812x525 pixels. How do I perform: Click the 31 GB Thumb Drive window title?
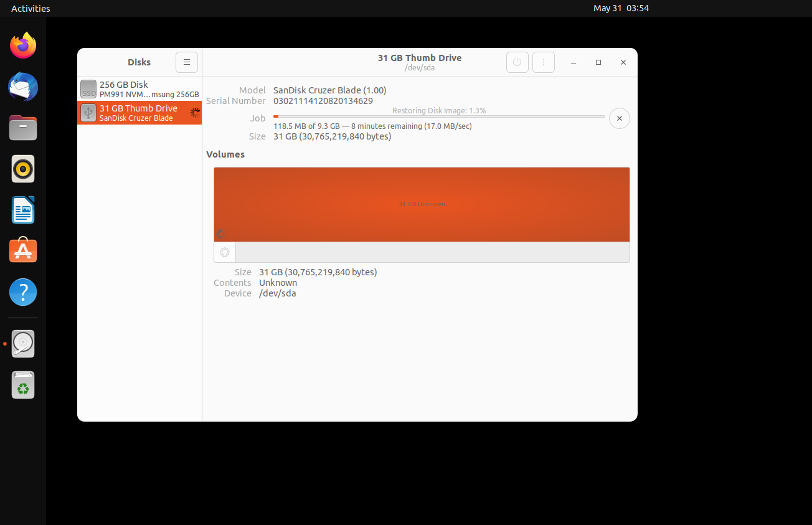point(420,58)
